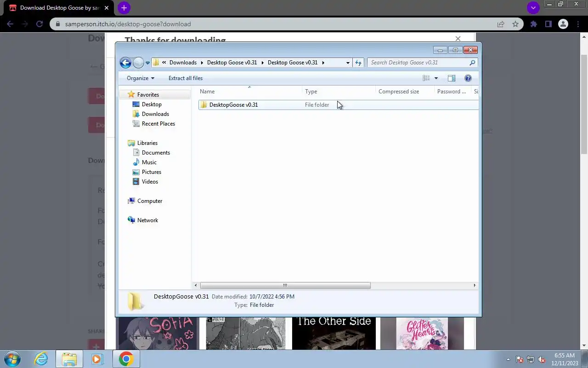The height and width of the screenshot is (368, 588).
Task: Refresh the Explorer folder view
Action: click(x=358, y=63)
